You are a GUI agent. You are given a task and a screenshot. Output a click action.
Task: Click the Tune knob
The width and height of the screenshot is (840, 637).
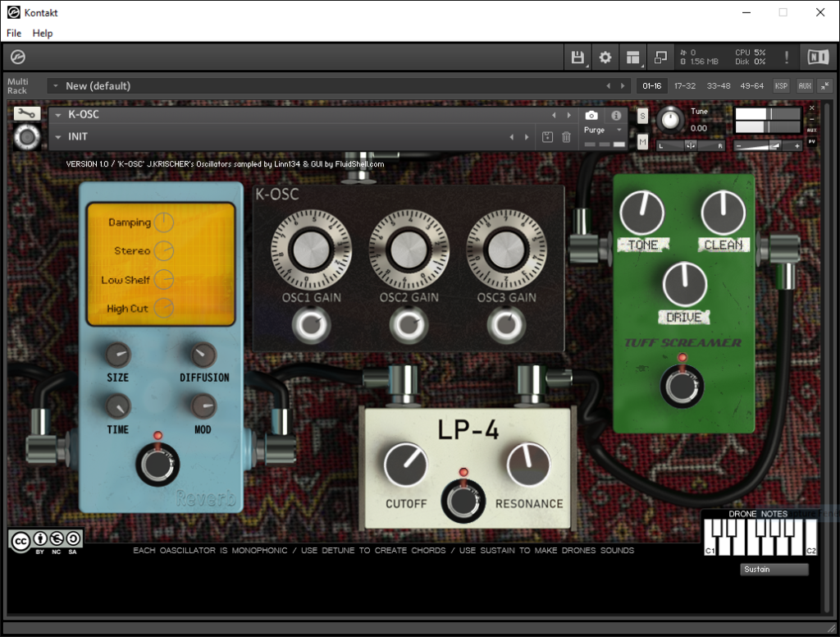pos(669,120)
